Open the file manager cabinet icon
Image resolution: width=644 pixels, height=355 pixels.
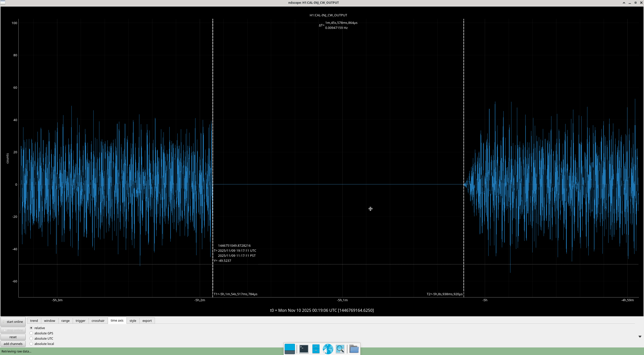click(x=316, y=349)
